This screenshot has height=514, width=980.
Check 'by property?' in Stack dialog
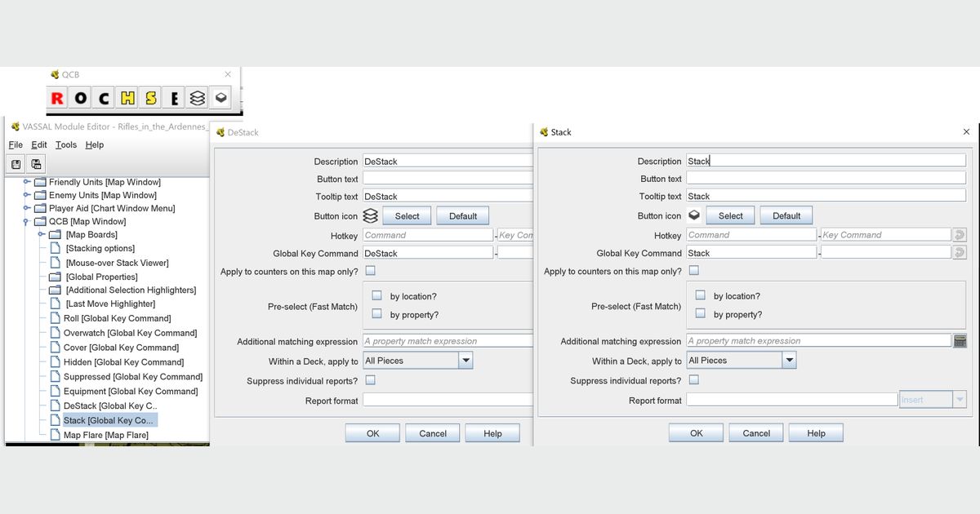tap(701, 314)
